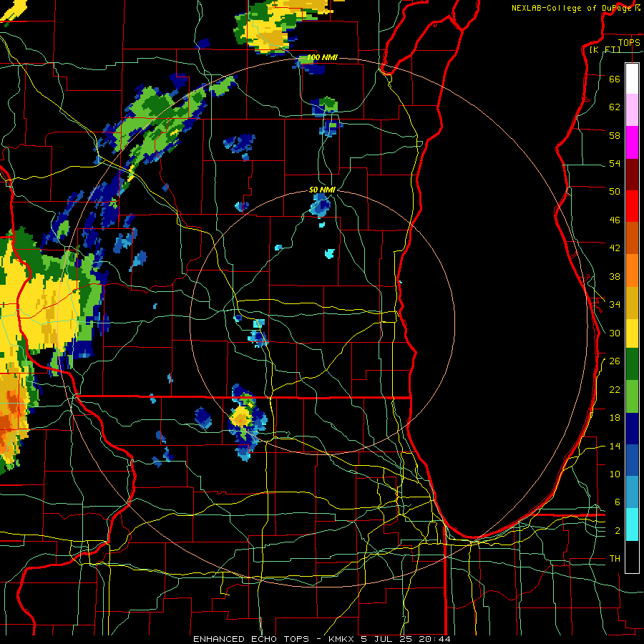Click the 34 legend value
Screen dimensions: 644x644
pos(615,305)
